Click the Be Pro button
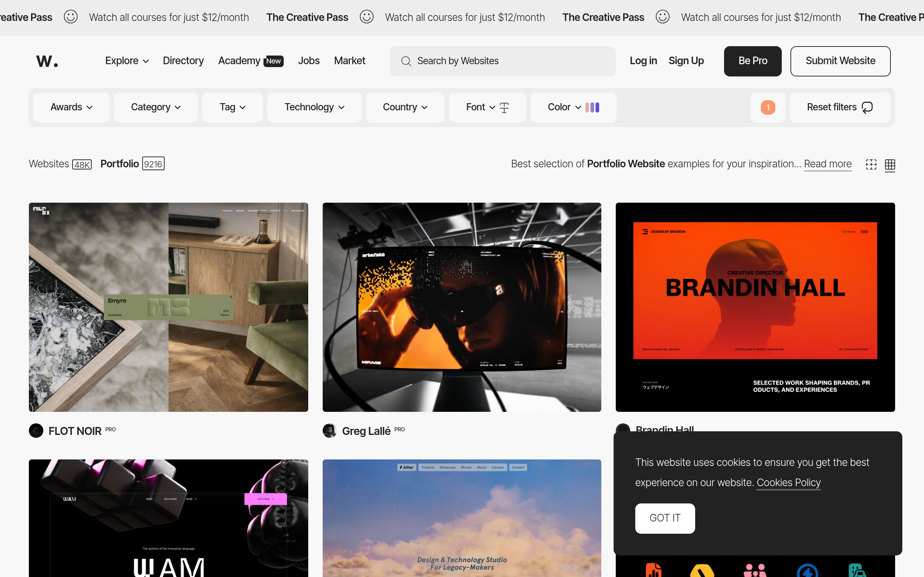 pos(752,61)
